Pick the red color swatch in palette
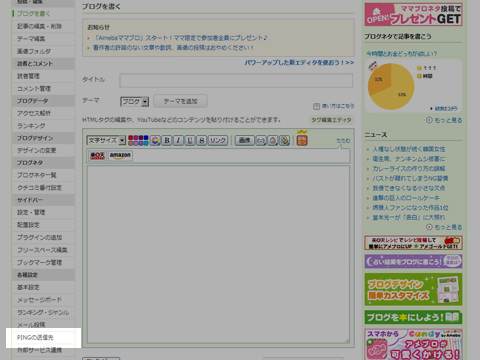Screen dimensions: 480x360 (x=131, y=138)
